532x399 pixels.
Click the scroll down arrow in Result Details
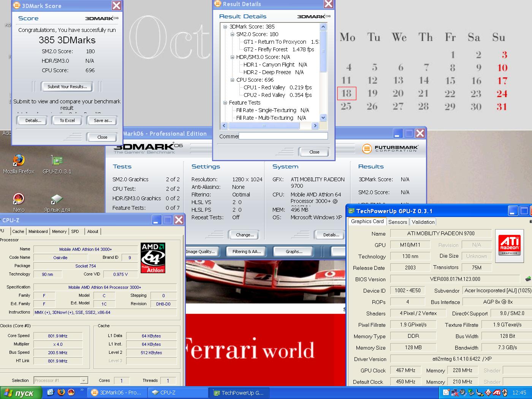click(x=323, y=118)
